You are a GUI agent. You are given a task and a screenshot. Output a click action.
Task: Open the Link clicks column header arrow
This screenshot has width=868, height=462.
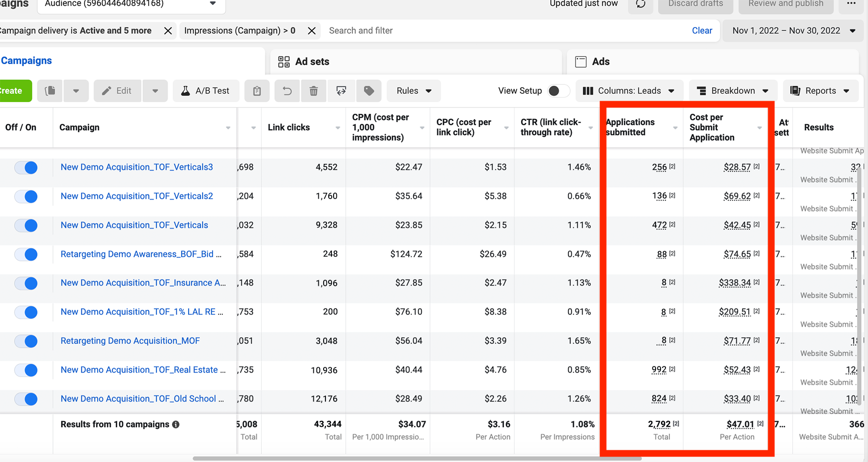[338, 128]
